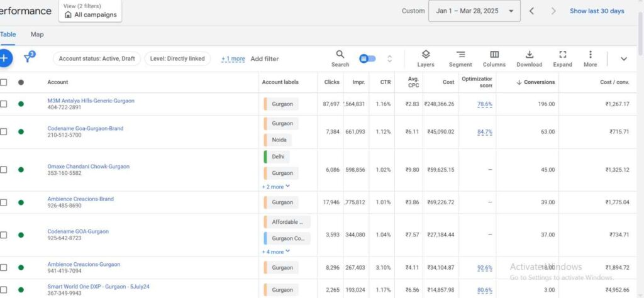Screen dimensions: 644x298
Task: Show '+1 more' filters
Action: [233, 58]
